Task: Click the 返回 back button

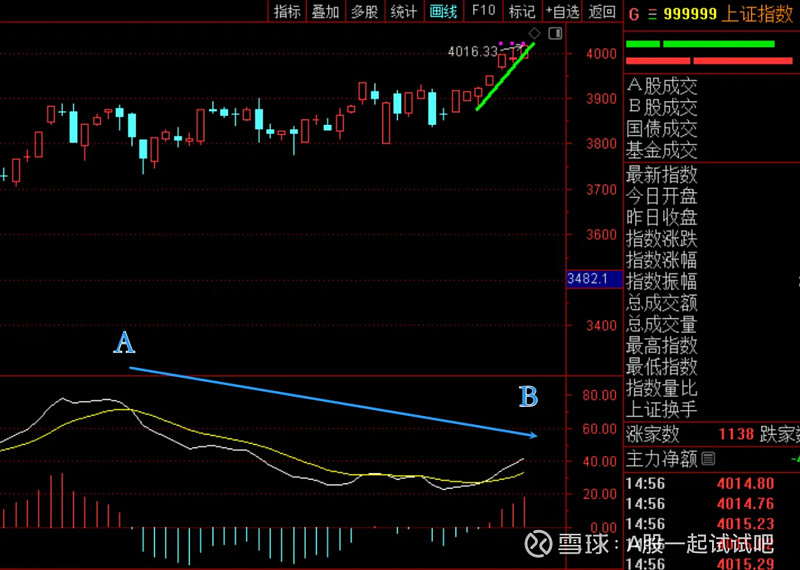Action: click(602, 12)
